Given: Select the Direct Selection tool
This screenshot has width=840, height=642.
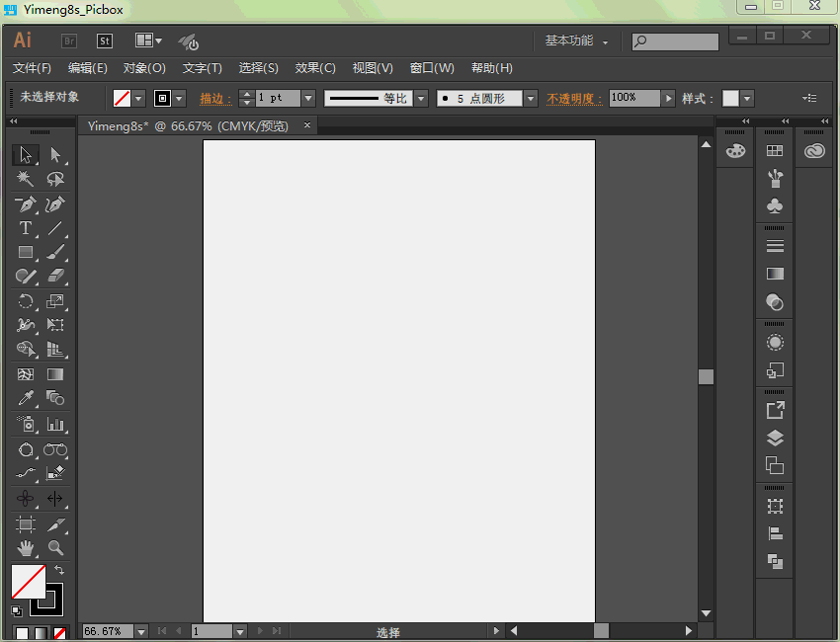Looking at the screenshot, I should (55, 155).
